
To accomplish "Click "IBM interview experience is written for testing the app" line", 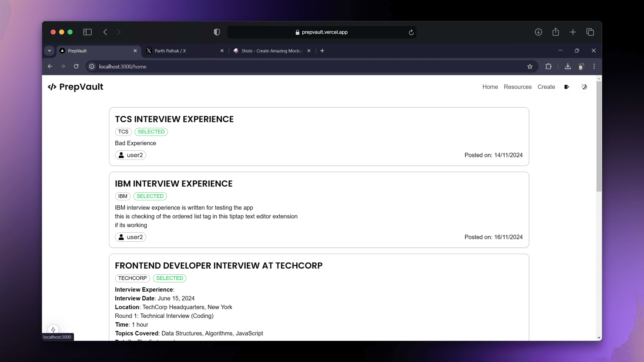I will (x=184, y=208).
